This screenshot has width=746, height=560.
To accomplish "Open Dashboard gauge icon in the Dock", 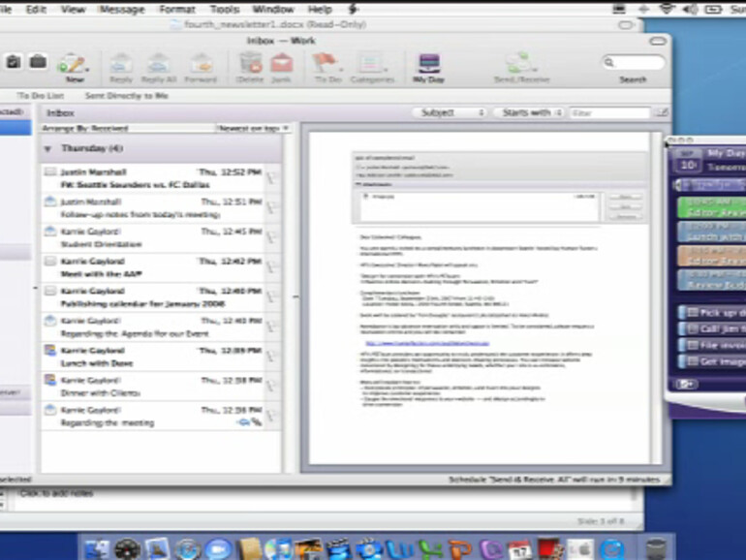I will click(x=128, y=549).
